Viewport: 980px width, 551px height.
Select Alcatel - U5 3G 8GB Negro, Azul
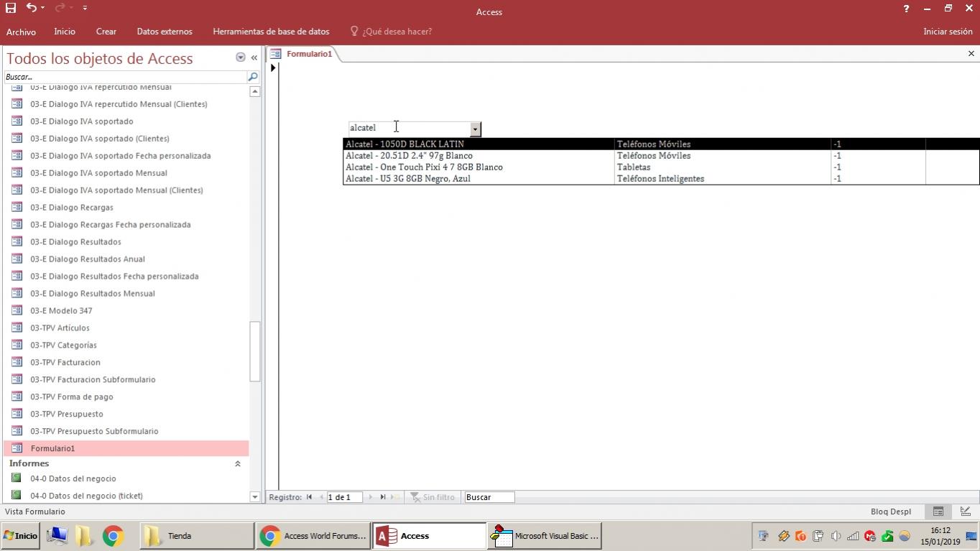(479, 179)
